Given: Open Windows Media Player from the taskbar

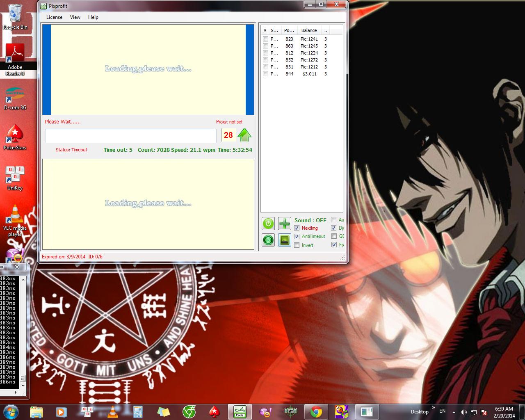Looking at the screenshot, I should (61, 411).
